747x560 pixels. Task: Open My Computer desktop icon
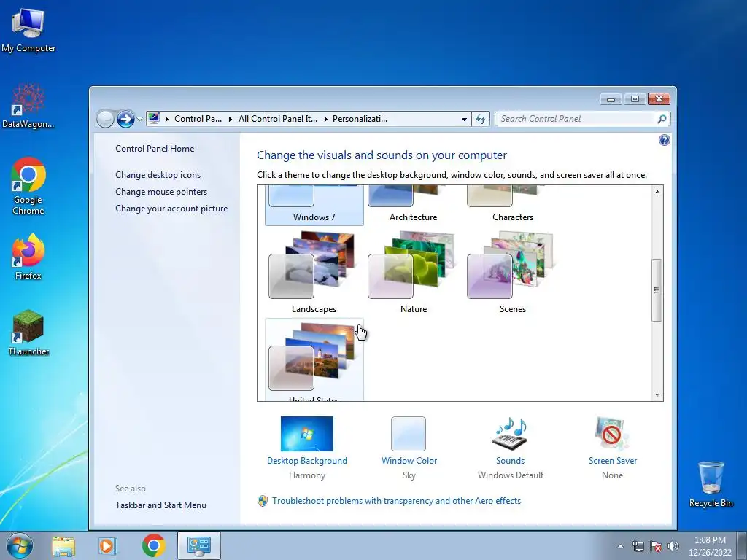(28, 31)
